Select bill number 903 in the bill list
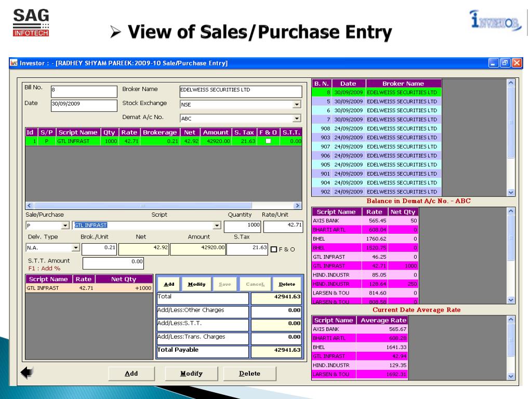Viewport: 532px width, 399px height. point(377,137)
